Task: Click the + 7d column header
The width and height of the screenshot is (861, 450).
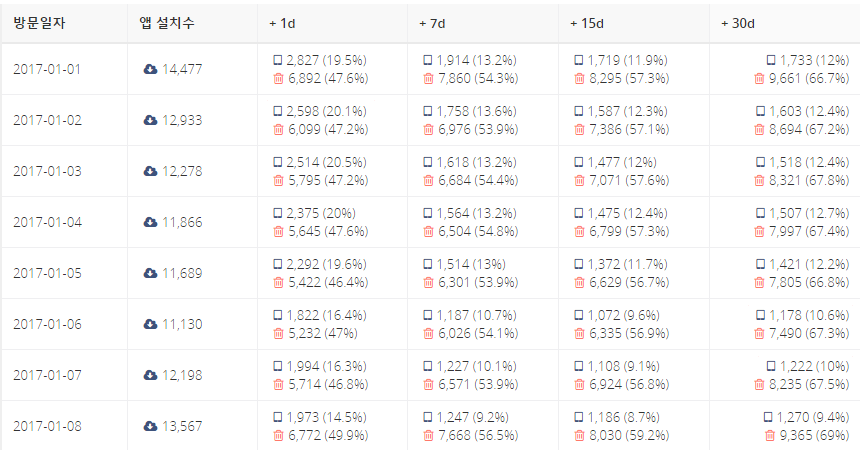Action: click(x=432, y=23)
